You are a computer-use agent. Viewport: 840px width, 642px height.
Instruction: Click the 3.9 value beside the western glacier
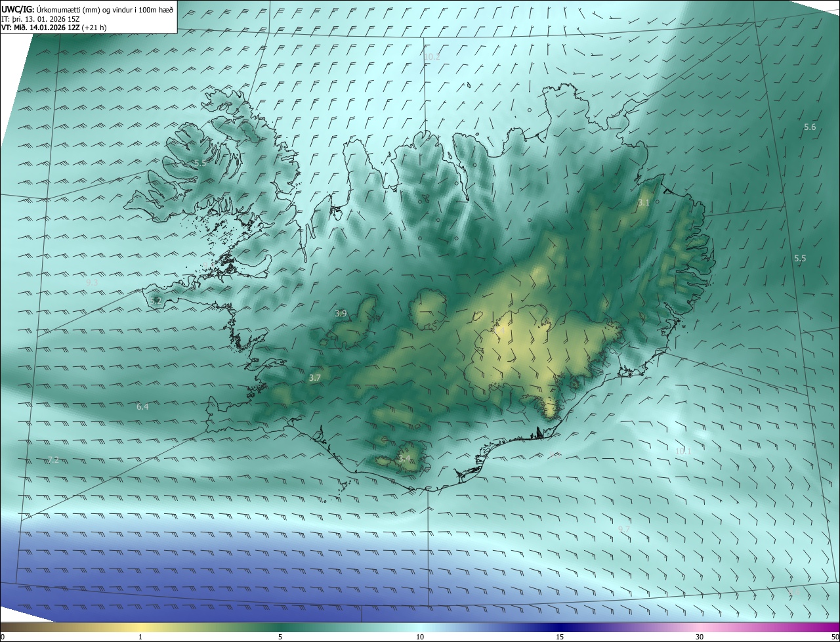(x=341, y=314)
